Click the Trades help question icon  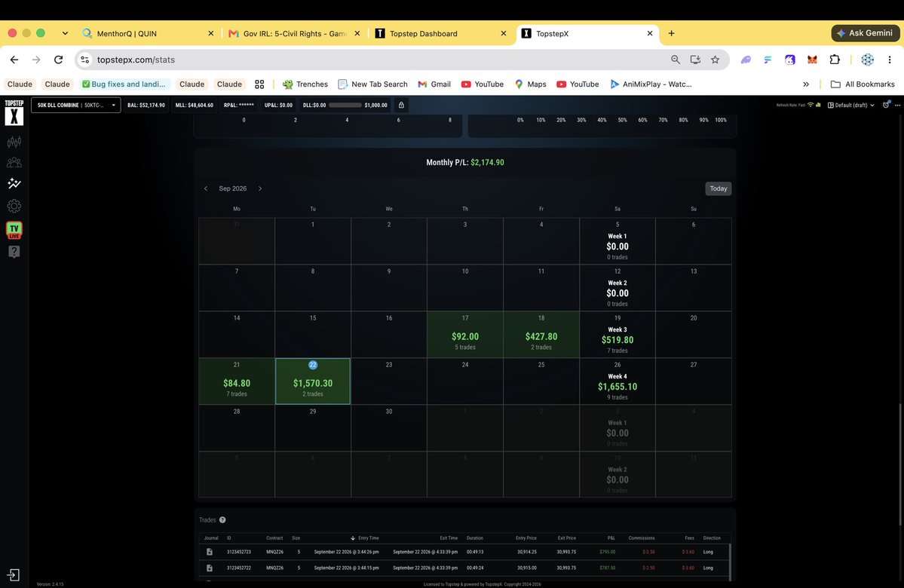(222, 520)
